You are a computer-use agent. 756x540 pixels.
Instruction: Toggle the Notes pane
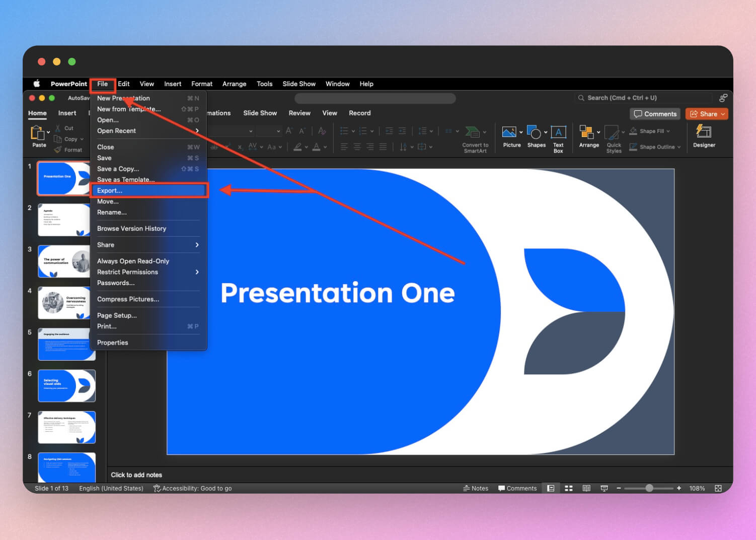click(x=476, y=488)
